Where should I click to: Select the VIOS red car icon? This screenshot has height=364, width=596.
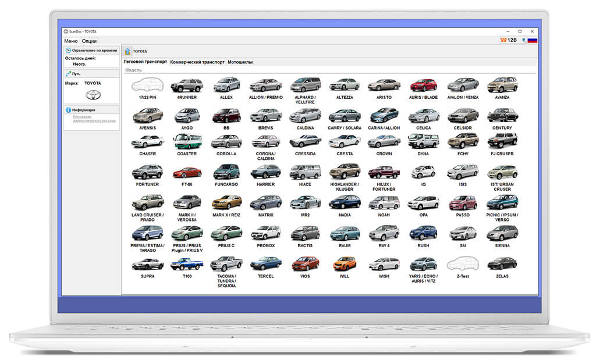tap(305, 263)
